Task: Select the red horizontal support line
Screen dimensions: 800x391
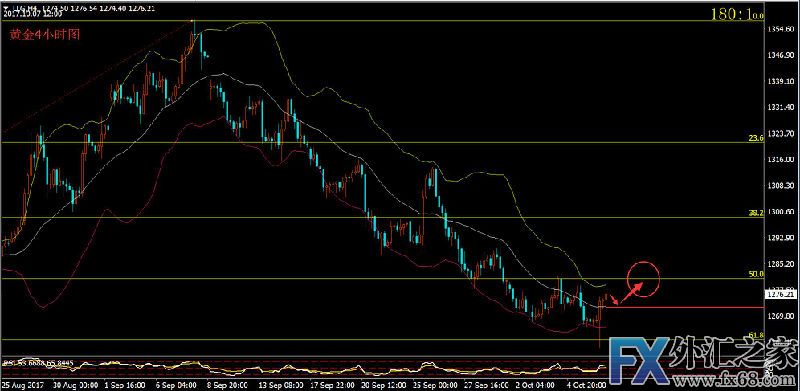Action: pyautogui.click(x=685, y=307)
